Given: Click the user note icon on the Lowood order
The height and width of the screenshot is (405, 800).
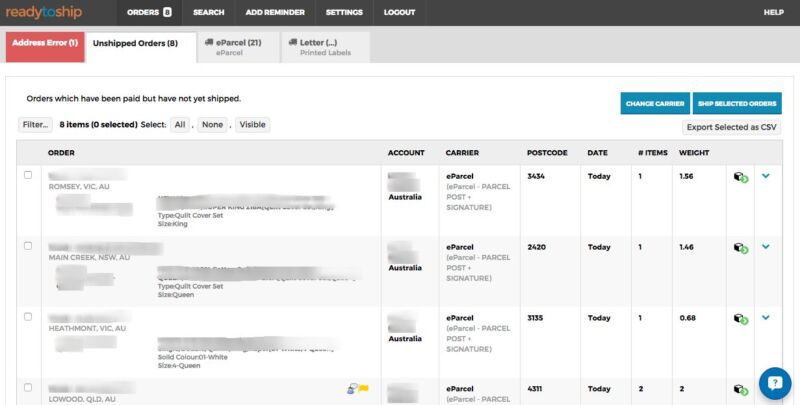Looking at the screenshot, I should tap(352, 389).
